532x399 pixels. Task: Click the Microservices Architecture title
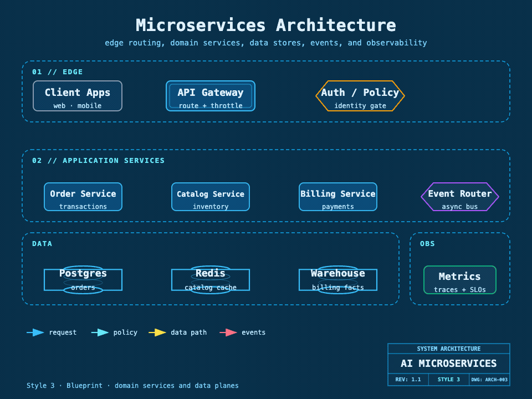pos(266,25)
